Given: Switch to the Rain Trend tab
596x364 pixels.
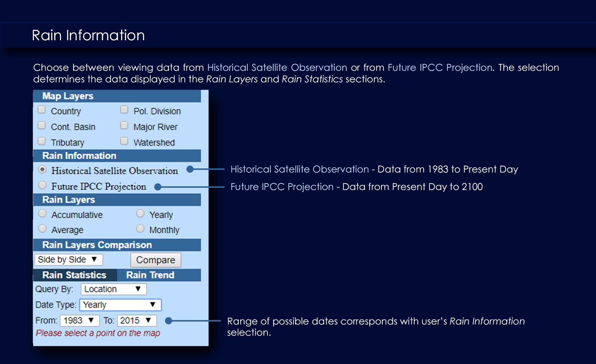Looking at the screenshot, I should (x=150, y=275).
